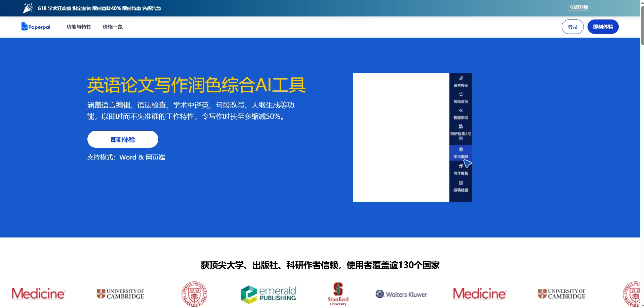Select the 语言校正 quill icon
The width and height of the screenshot is (644, 307).
coord(461,78)
